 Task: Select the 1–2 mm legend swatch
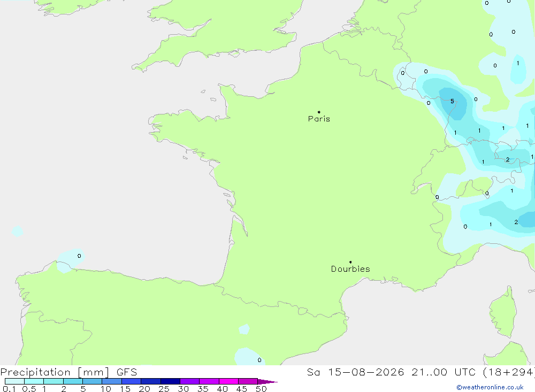53,381
